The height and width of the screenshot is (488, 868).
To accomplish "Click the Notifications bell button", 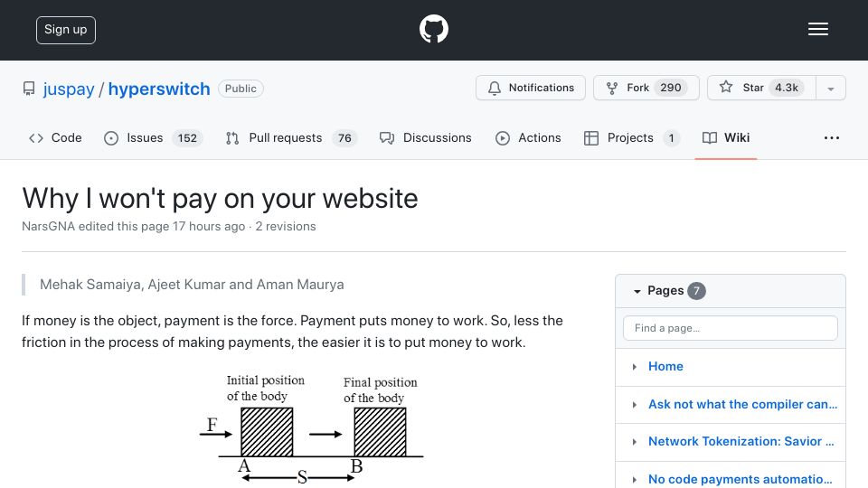I will point(531,88).
